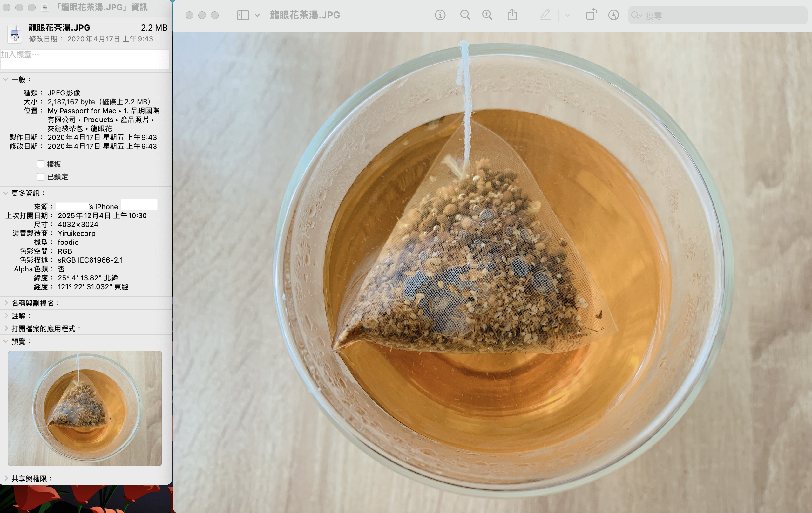This screenshot has height=513, width=812.
Task: Click the sidebar view icon
Action: point(243,15)
